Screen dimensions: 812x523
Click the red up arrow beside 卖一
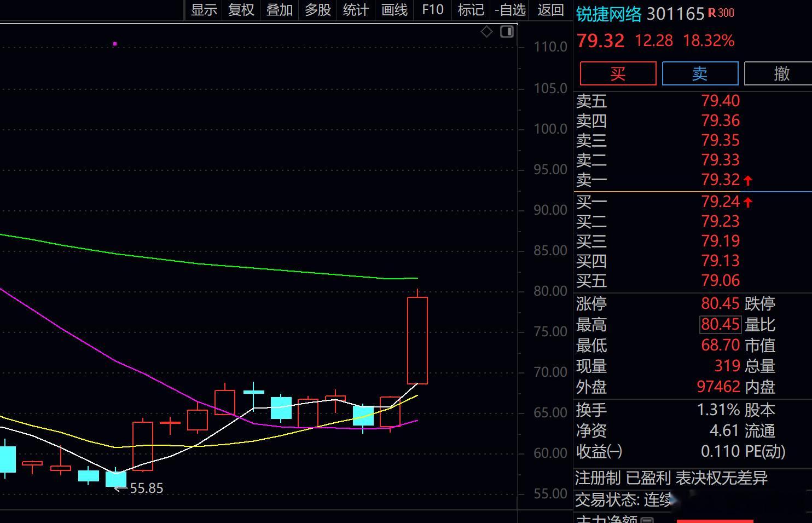tap(748, 180)
